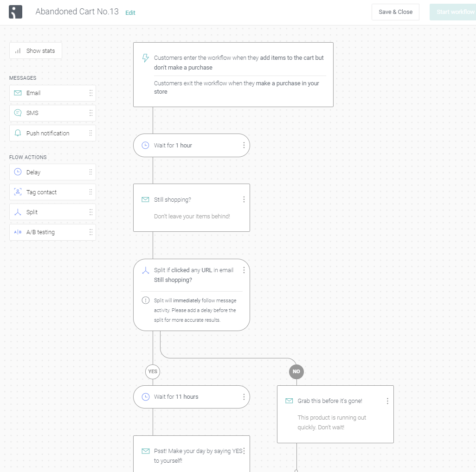Click envelope icon on Grab this email
Image resolution: width=476 pixels, height=472 pixels.
click(x=289, y=401)
